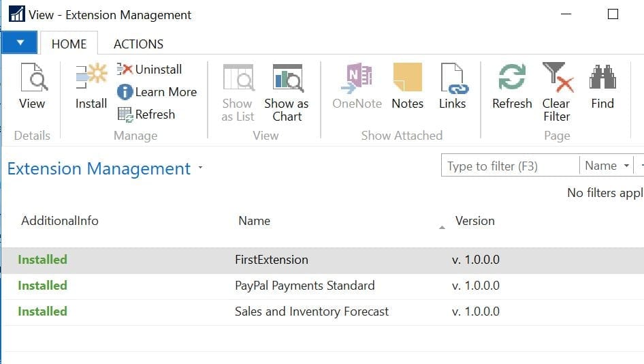Click version v. 1.0.0.0 of FirstExtension
The width and height of the screenshot is (644, 364).
tap(476, 260)
